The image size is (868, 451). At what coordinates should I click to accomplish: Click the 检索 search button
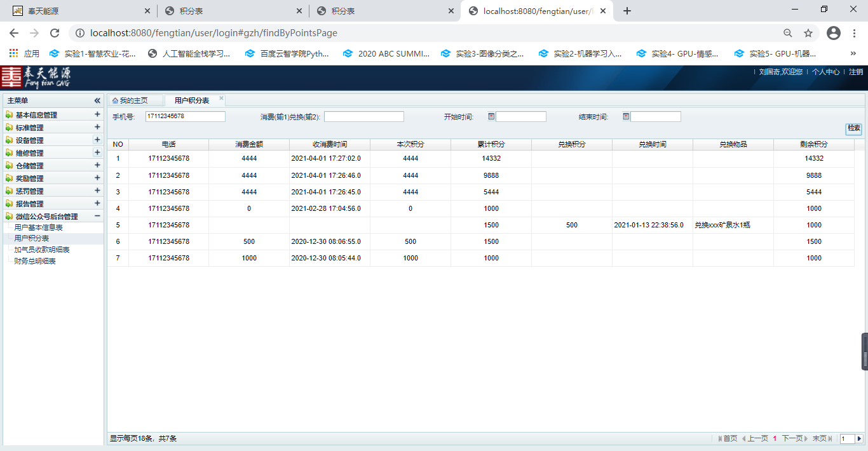854,128
